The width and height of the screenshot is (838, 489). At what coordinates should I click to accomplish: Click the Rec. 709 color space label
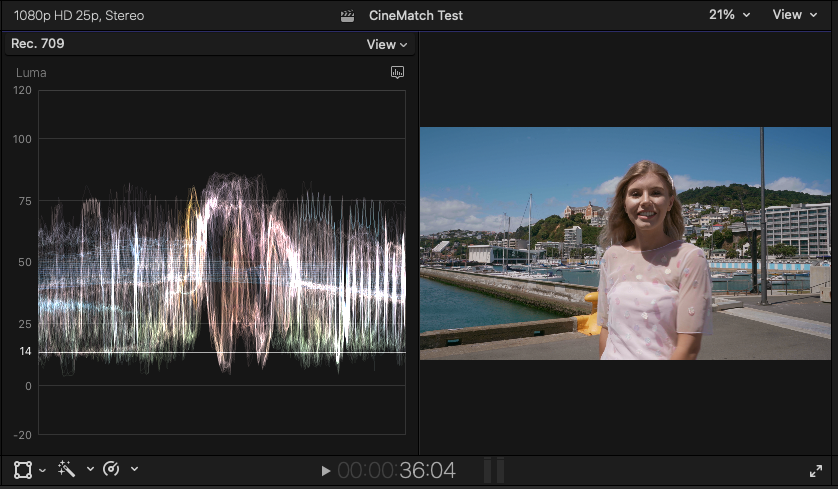point(38,44)
